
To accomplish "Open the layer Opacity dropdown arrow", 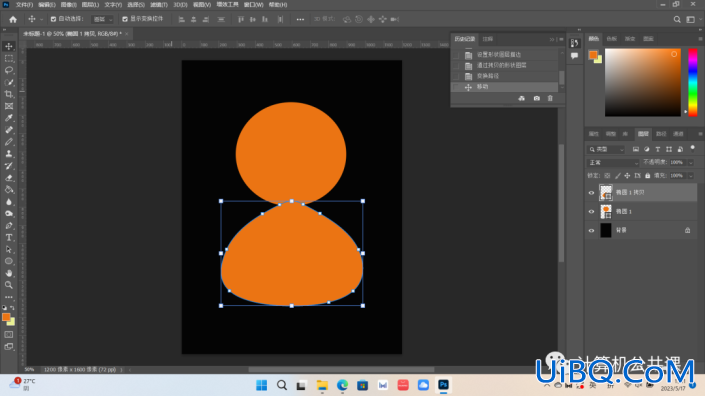I will tap(691, 163).
